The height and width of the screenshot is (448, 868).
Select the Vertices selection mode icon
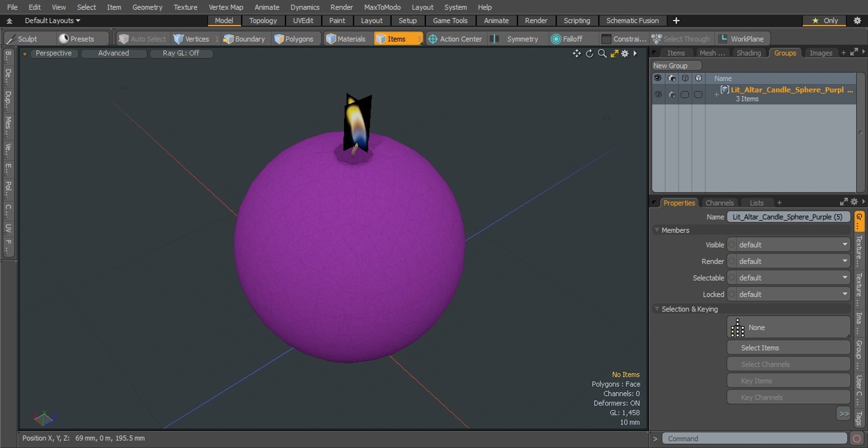[x=179, y=39]
